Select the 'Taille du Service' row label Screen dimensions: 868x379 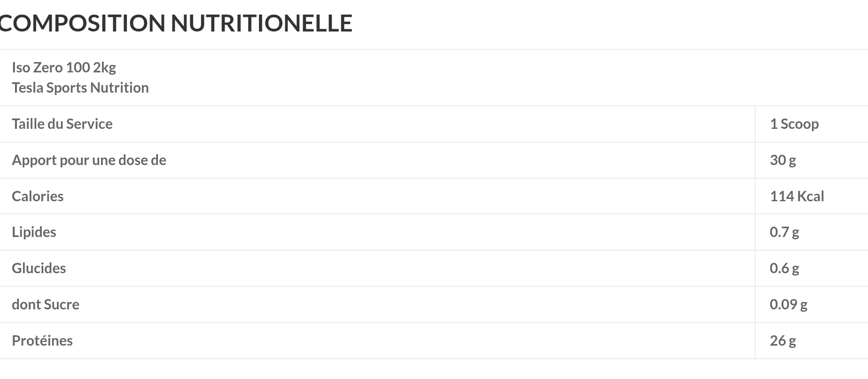click(x=62, y=124)
